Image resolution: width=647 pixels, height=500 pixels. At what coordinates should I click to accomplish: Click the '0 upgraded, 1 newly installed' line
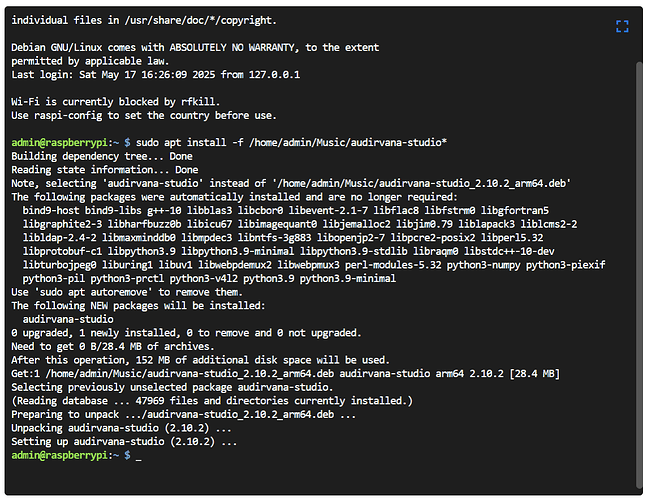pyautogui.click(x=186, y=333)
